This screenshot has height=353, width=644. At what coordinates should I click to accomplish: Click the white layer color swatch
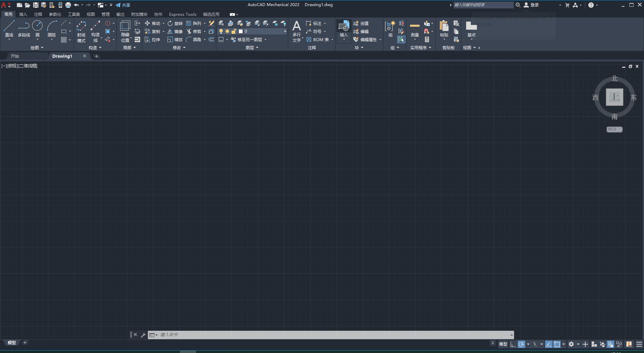(241, 31)
